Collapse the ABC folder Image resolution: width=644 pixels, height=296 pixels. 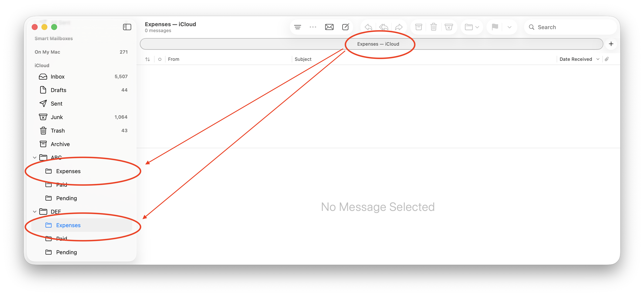(34, 158)
